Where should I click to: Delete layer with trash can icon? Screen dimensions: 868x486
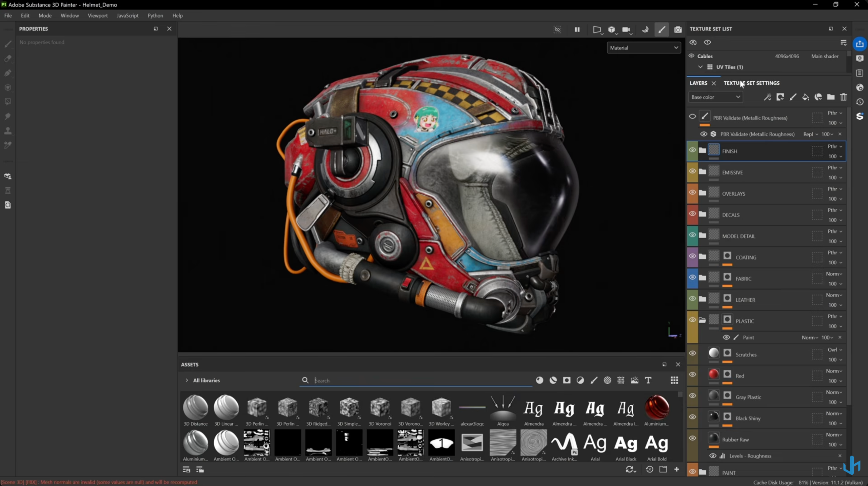pos(844,97)
